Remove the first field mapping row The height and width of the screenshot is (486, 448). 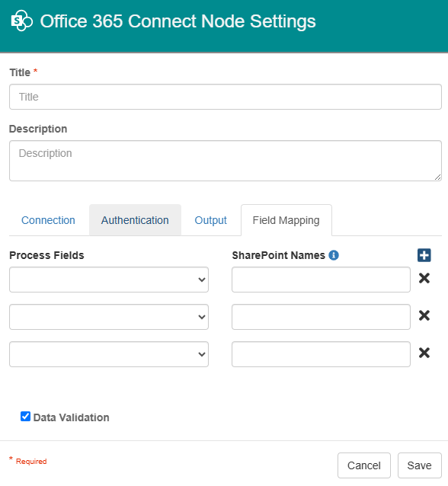click(424, 278)
